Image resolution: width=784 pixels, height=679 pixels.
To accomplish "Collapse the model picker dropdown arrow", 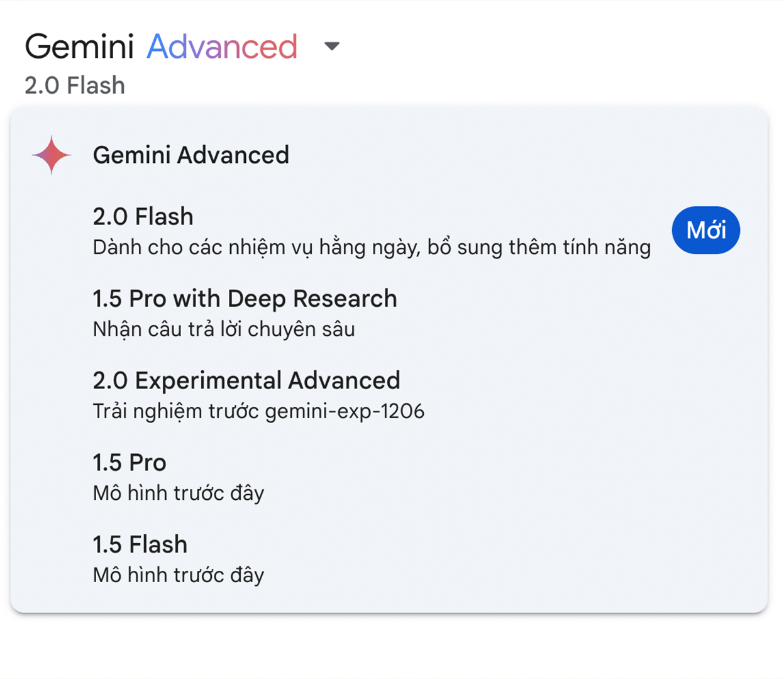I will [x=331, y=46].
